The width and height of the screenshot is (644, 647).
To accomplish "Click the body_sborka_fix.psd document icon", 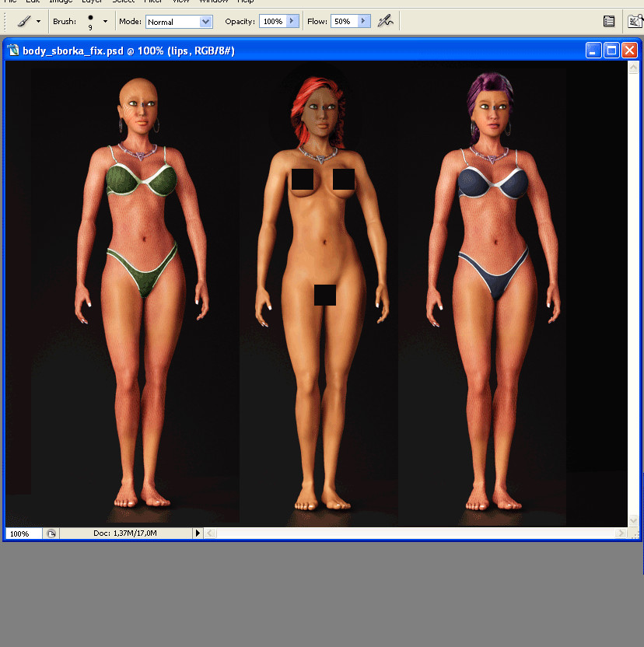I will [x=14, y=51].
